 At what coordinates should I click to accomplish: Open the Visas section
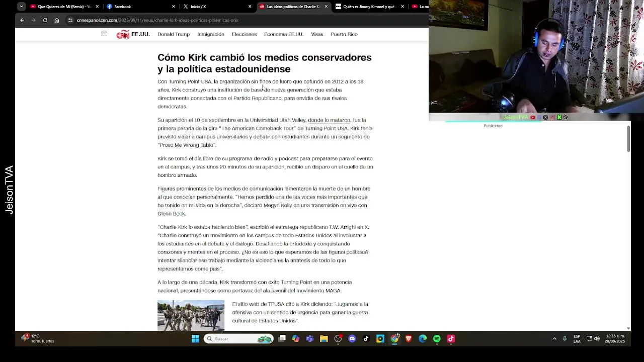click(317, 34)
